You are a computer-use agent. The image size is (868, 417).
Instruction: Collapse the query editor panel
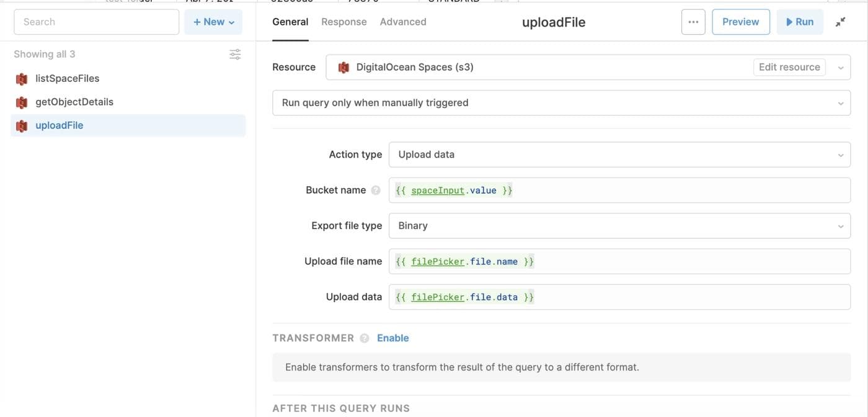pos(840,22)
